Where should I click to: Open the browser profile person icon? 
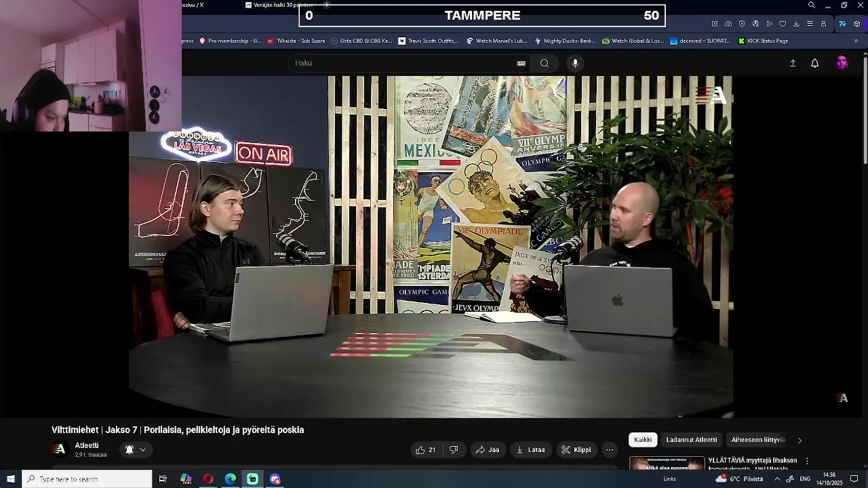[x=823, y=24]
